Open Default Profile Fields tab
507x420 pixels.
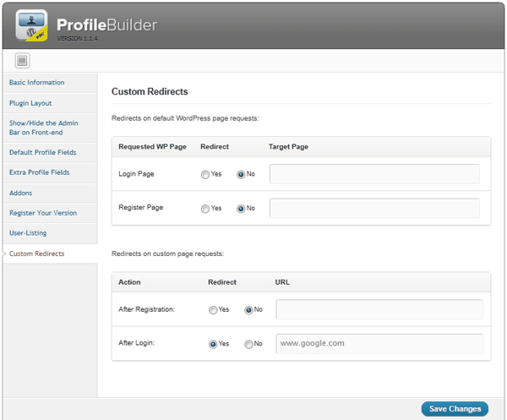[43, 152]
